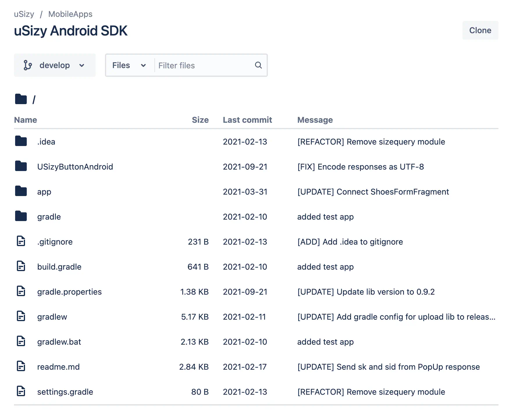The height and width of the screenshot is (420, 513).
Task: Focus the Filter files input field
Action: pos(204,65)
